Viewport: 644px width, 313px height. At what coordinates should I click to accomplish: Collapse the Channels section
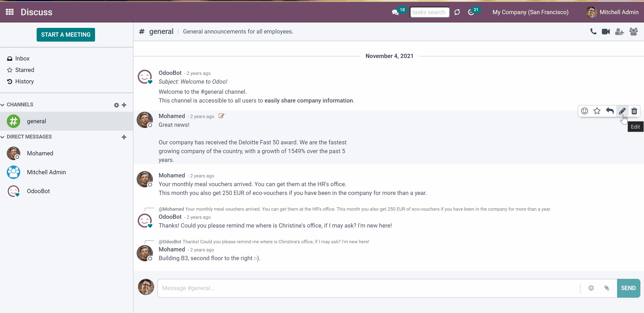pos(17,105)
